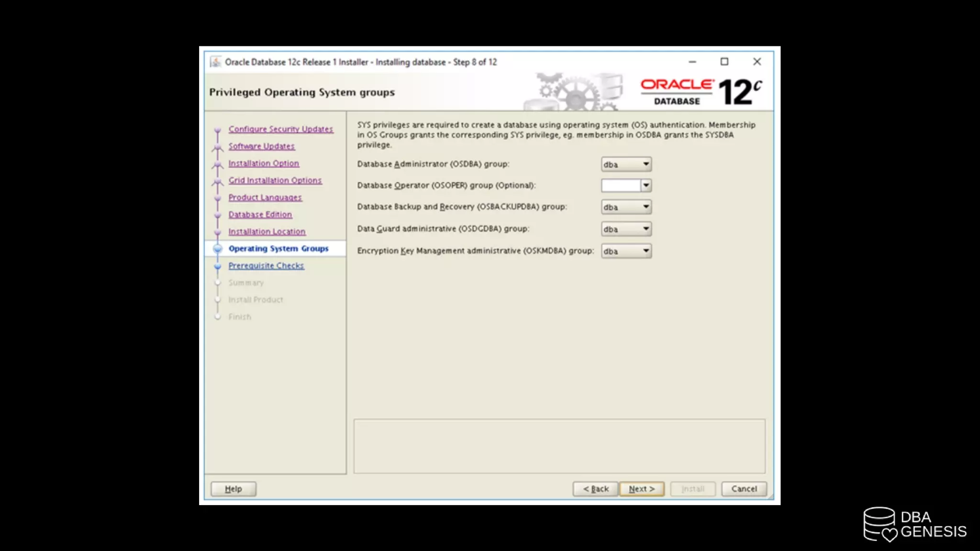Go to Configure Security Updates step
Image resolution: width=980 pixels, height=551 pixels.
pos(280,129)
